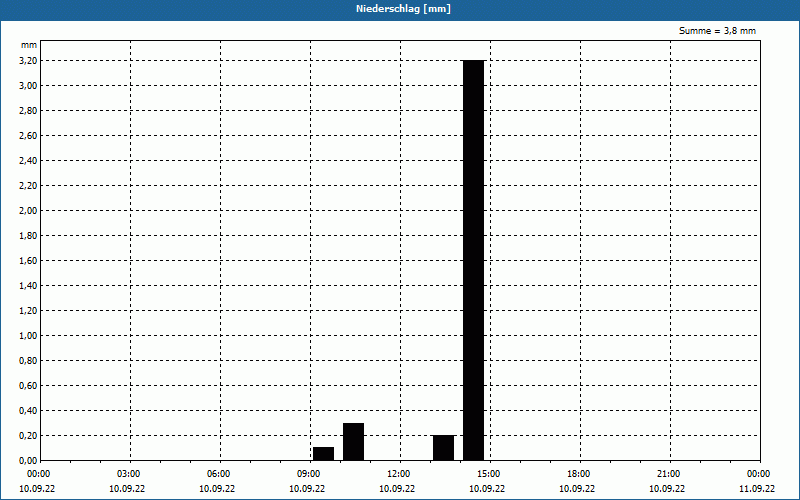Click the 10.09.22 date under 12:00
This screenshot has width=800, height=500.
[x=396, y=489]
